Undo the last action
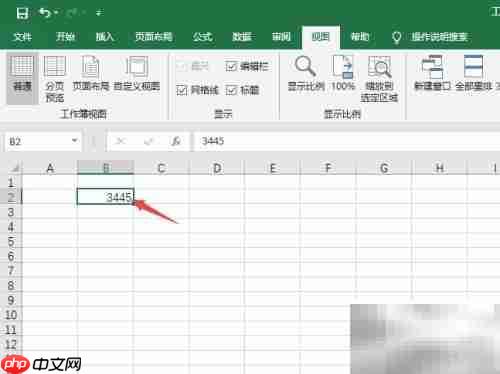Image resolution: width=500 pixels, height=374 pixels. (x=44, y=13)
